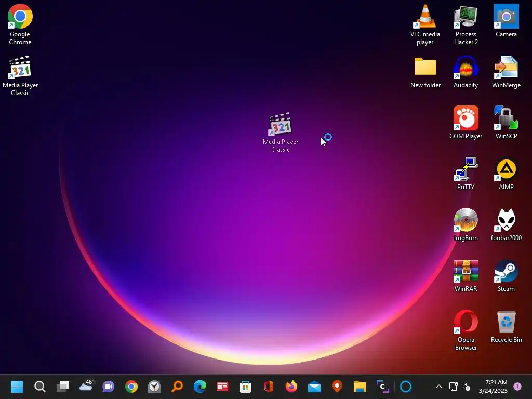Launch Microsoft Edge from the taskbar
532x399 pixels.
click(x=200, y=387)
